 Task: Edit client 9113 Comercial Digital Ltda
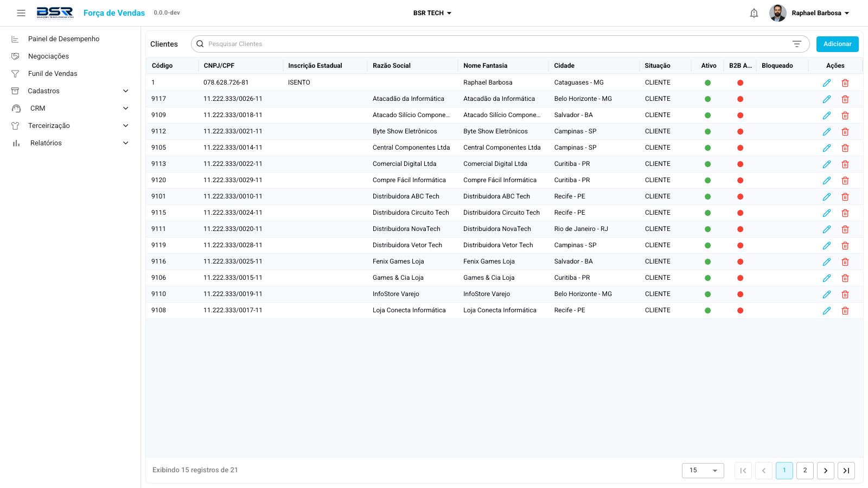tap(827, 164)
